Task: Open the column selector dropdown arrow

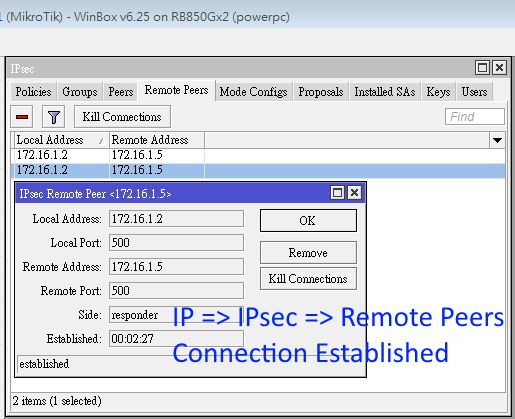Action: click(x=497, y=140)
